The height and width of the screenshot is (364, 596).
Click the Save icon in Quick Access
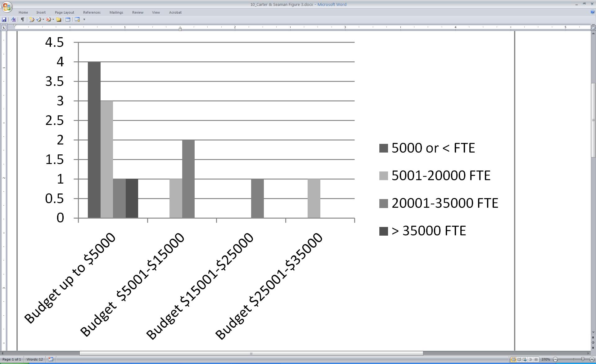pyautogui.click(x=4, y=20)
